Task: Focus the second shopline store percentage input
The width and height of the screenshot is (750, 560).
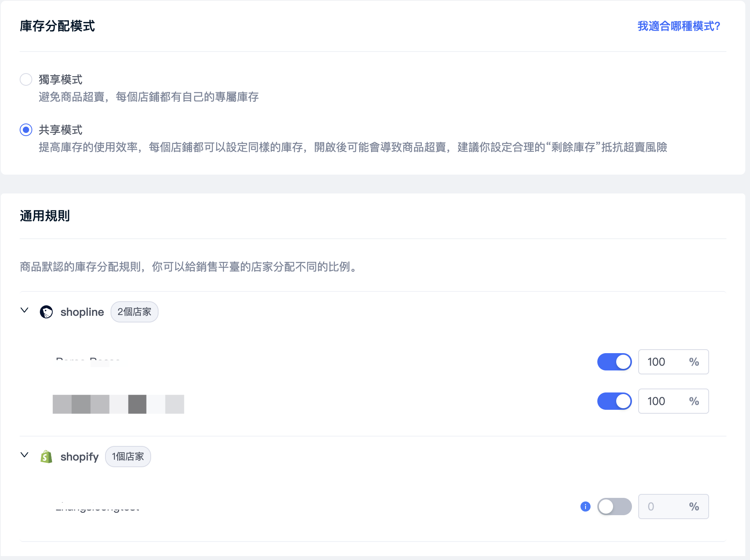Action: (x=666, y=401)
